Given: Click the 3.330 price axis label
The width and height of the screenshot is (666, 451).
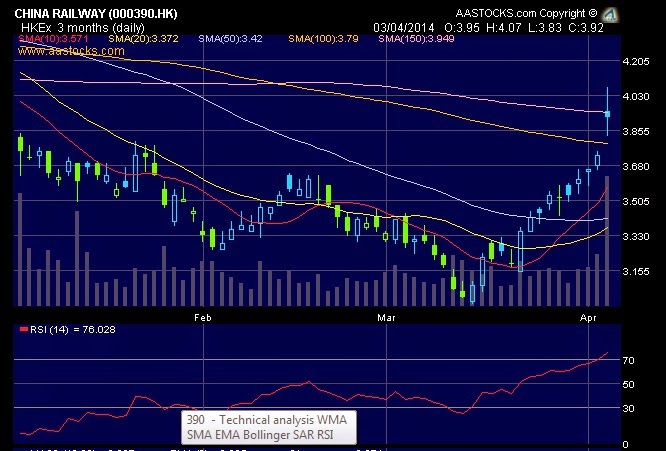Looking at the screenshot, I should tap(635, 237).
